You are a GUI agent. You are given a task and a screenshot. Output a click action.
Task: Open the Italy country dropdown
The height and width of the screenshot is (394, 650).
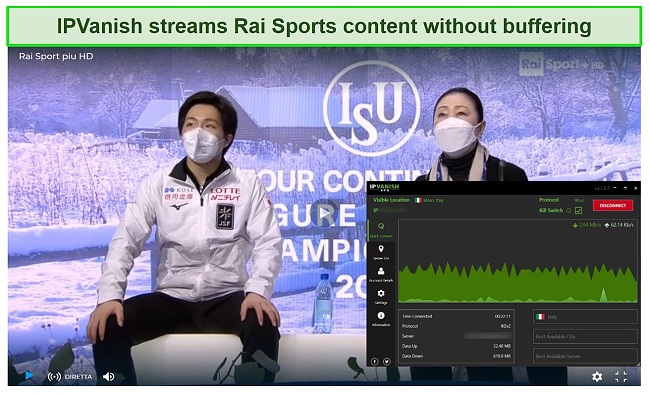585,316
